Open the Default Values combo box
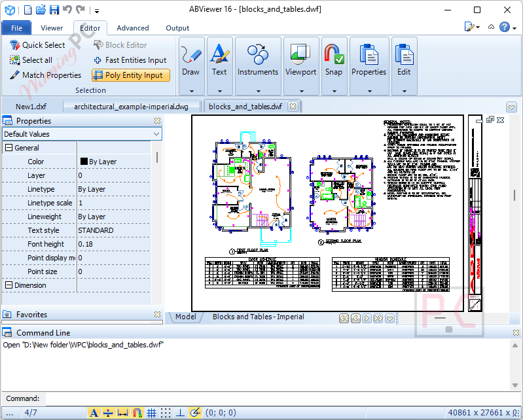Image resolution: width=523 pixels, height=420 pixels. [82, 134]
